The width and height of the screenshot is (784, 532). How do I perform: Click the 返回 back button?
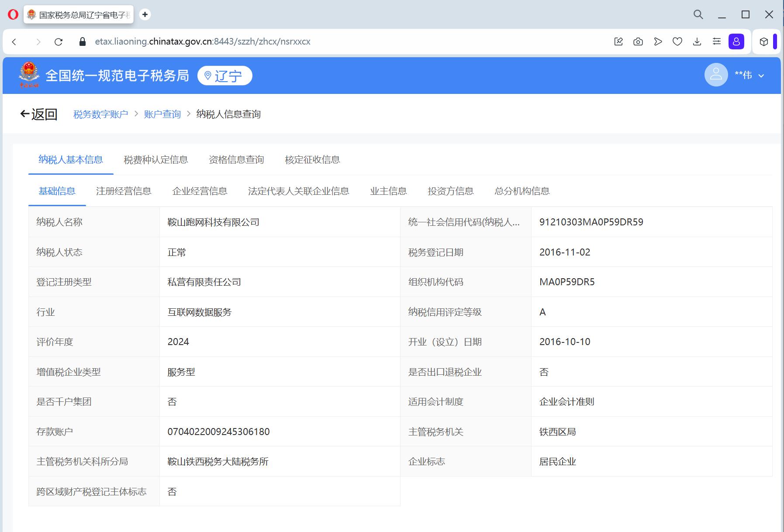pos(39,114)
